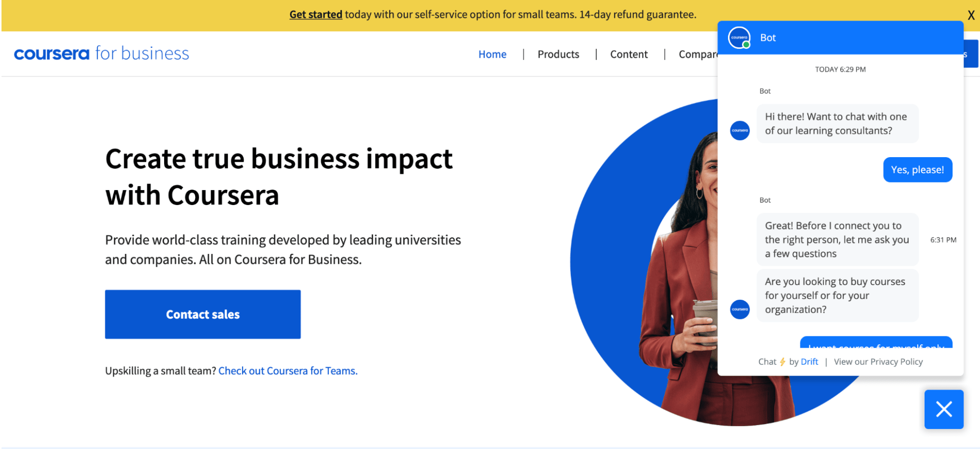This screenshot has height=449, width=980.
Task: Open the Products menu item
Action: pyautogui.click(x=558, y=54)
